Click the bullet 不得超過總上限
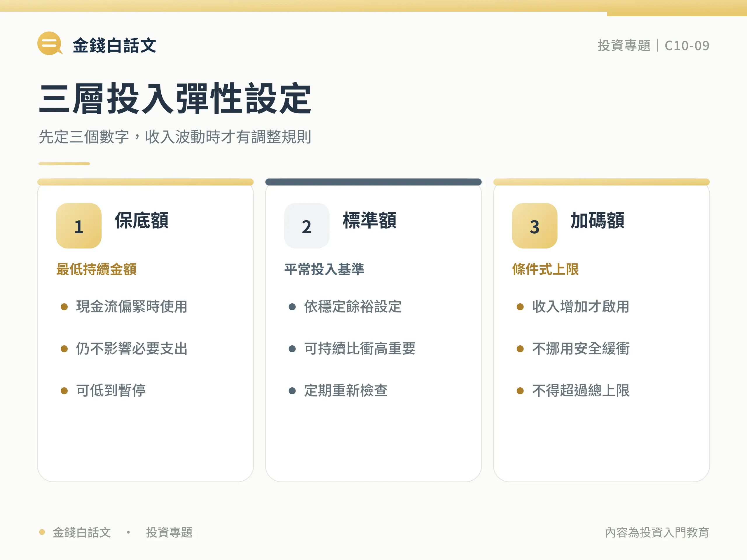The height and width of the screenshot is (560, 747). point(580,391)
